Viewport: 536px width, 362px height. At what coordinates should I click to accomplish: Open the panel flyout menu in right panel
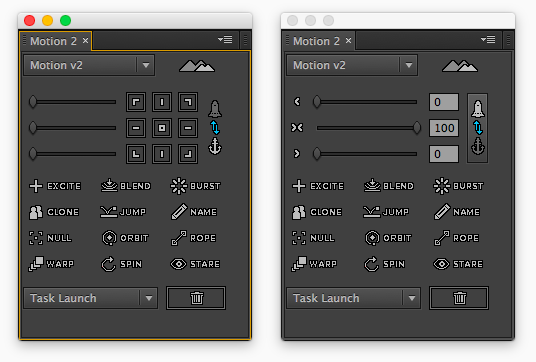(488, 40)
